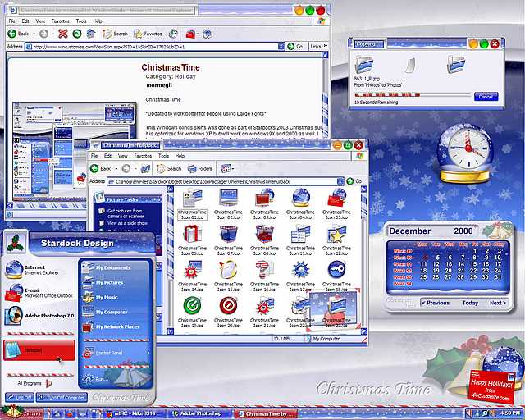Open Explorer folder address dropdown
Viewport: 525px width, 420px height.
point(340,181)
